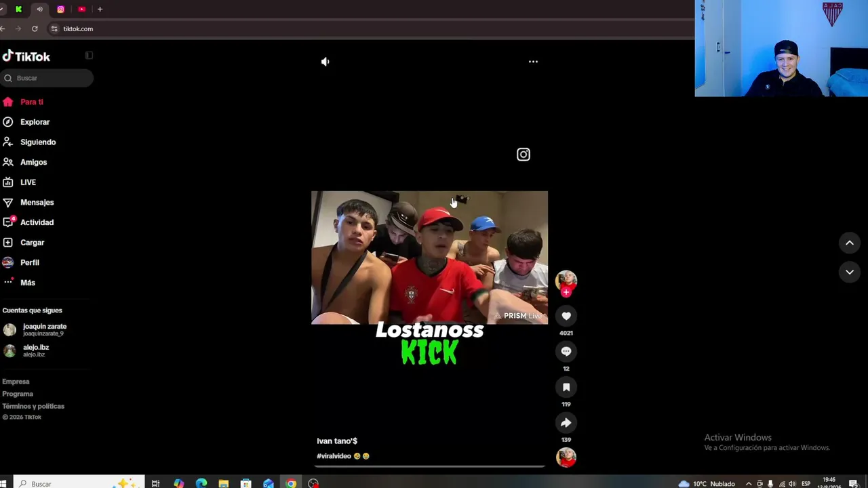Click the TikTok logo
The width and height of the screenshot is (868, 488).
pyautogui.click(x=26, y=56)
